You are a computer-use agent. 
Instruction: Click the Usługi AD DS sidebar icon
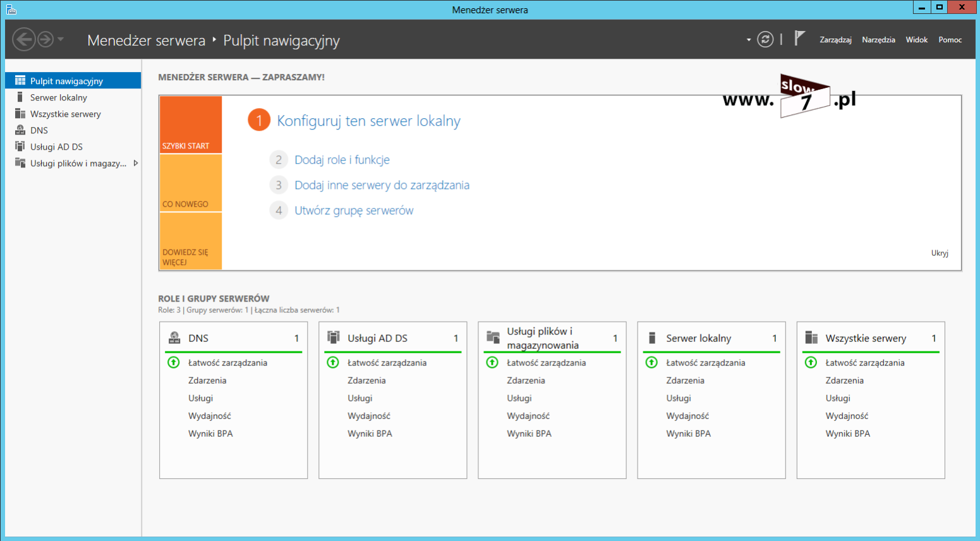tap(20, 146)
